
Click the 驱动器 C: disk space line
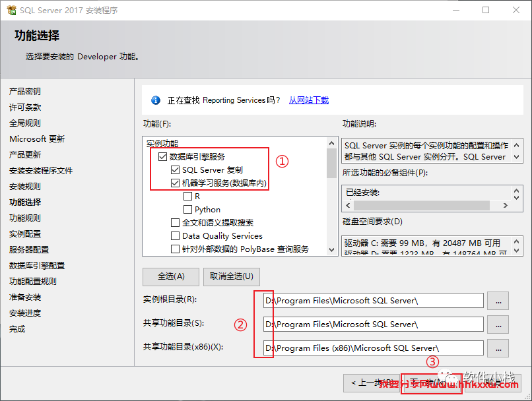click(422, 243)
